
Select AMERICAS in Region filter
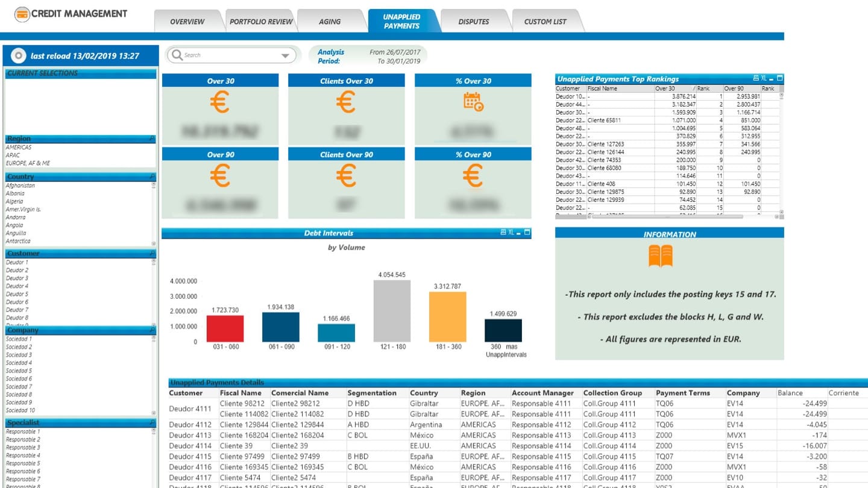[19, 147]
